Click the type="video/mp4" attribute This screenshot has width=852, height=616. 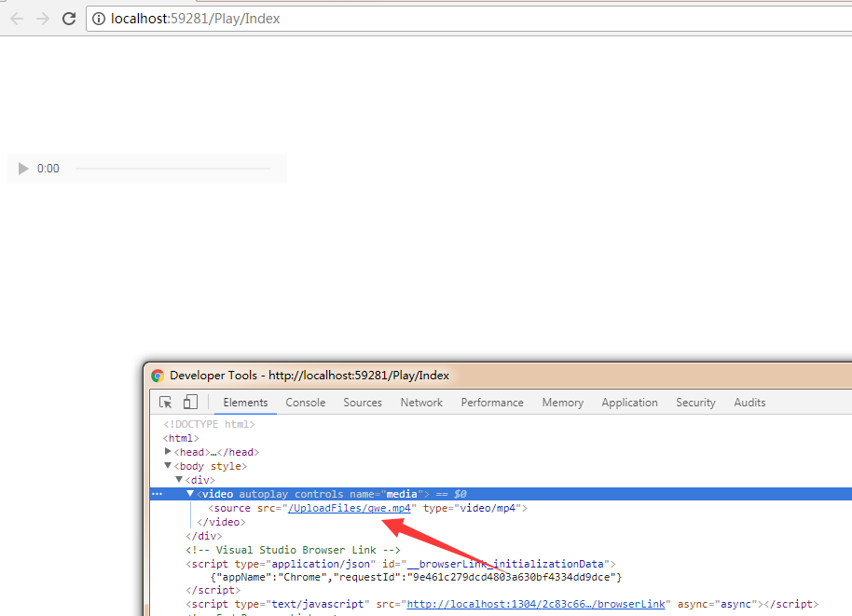coord(473,509)
